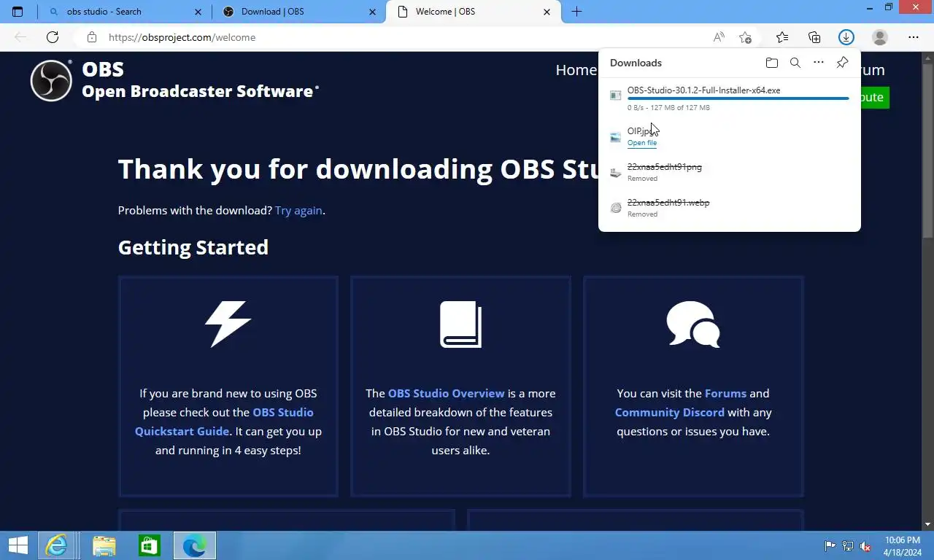Open the OBS Studio Quickstart Guide link
Screen dimensions: 934x560
point(224,421)
